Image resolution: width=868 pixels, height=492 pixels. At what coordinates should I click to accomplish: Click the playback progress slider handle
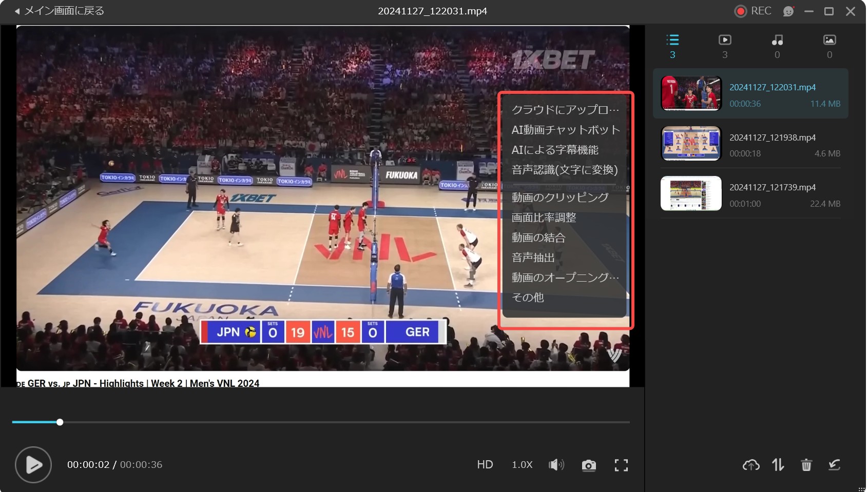coord(60,422)
